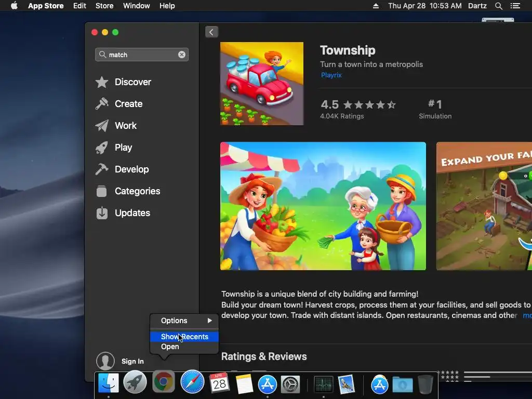This screenshot has width=532, height=399.
Task: Open System Preferences from the Dock
Action: pyautogui.click(x=290, y=384)
